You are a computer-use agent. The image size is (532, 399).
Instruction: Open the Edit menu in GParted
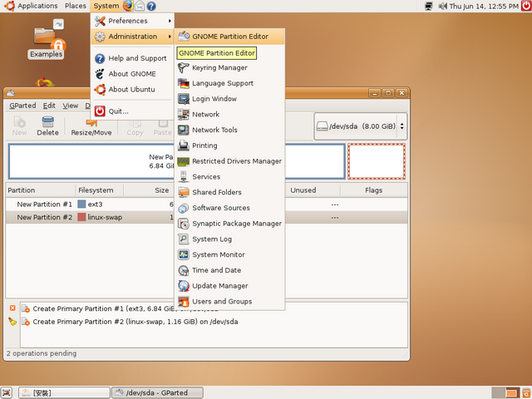[x=49, y=106]
